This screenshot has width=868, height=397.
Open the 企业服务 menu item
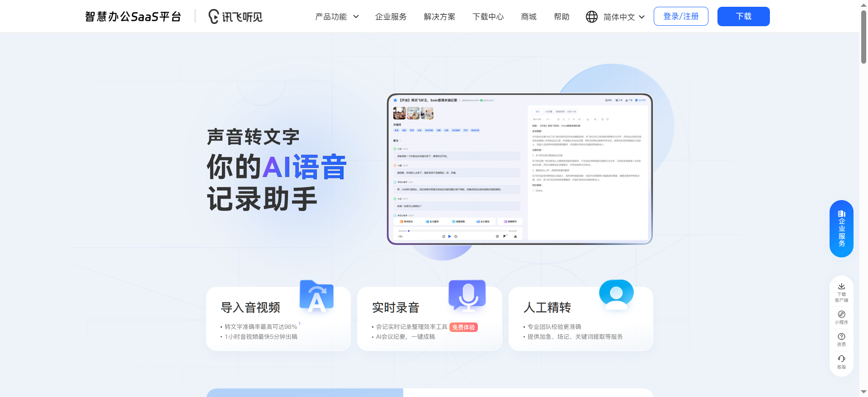[x=391, y=17]
